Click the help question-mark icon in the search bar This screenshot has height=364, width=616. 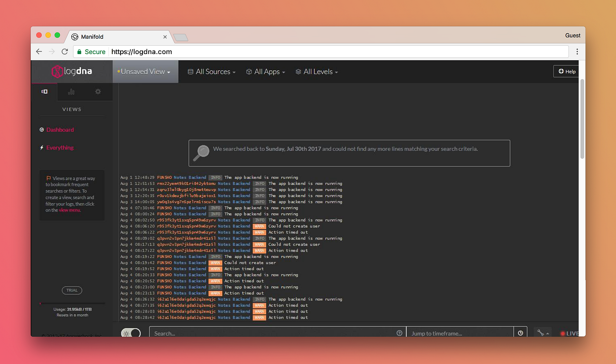click(400, 332)
